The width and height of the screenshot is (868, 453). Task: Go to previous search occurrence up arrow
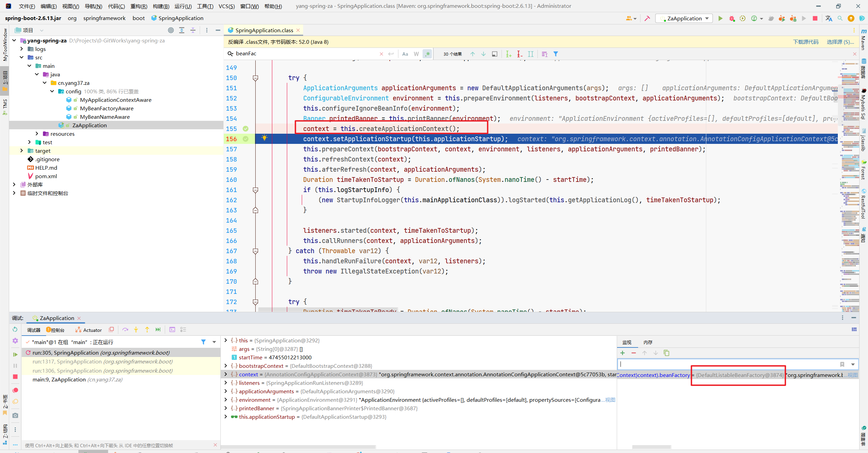tap(473, 54)
